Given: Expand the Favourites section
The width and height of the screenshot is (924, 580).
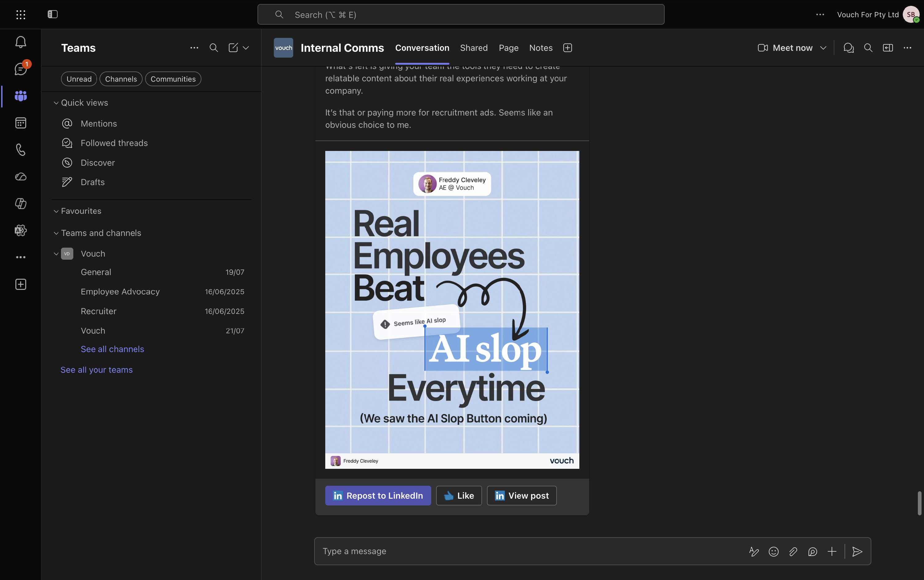Looking at the screenshot, I should (x=56, y=211).
